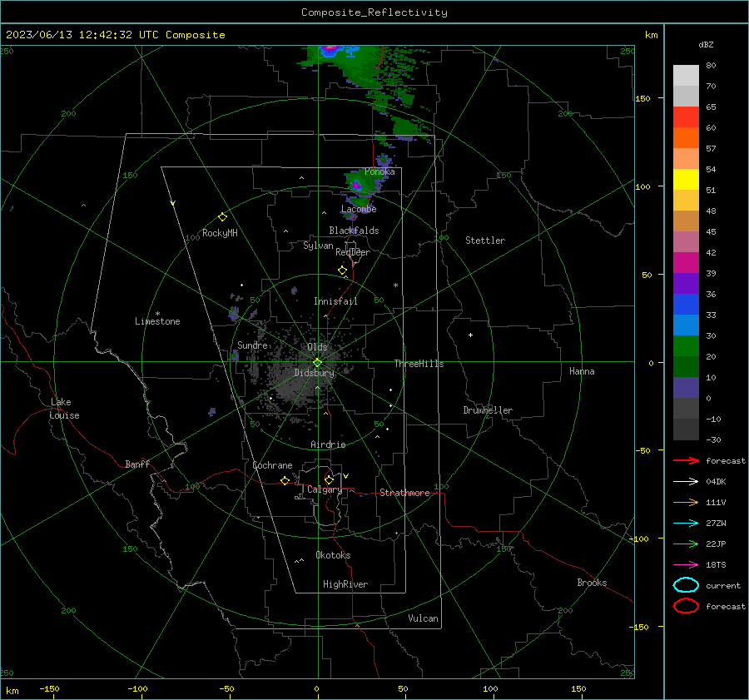Click the Okotoks label
This screenshot has height=700, width=749.
(333, 554)
